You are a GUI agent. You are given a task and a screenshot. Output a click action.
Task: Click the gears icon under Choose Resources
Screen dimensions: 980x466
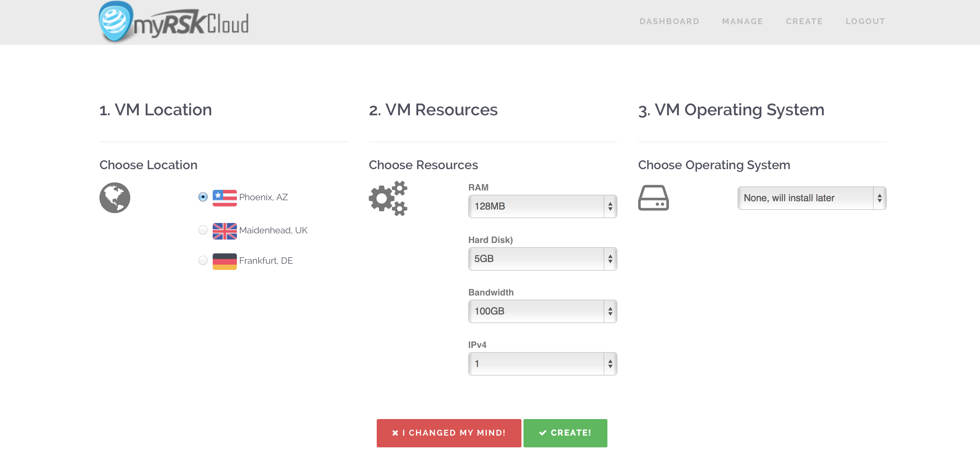click(x=388, y=198)
